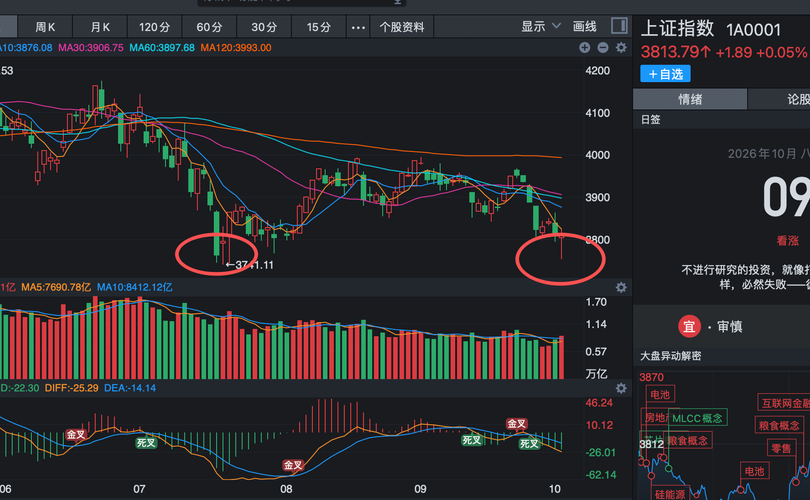The height and width of the screenshot is (500, 810).
Task: Click the red 宜 badge icon
Action: [x=689, y=326]
